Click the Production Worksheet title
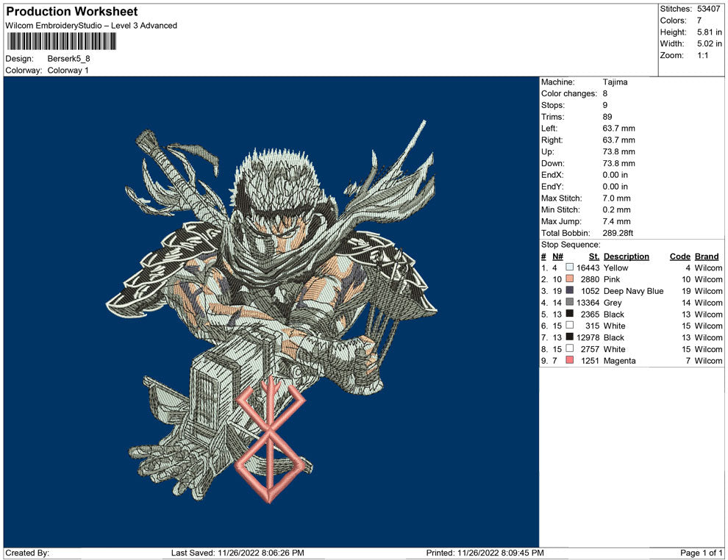Image resolution: width=728 pixels, height=560 pixels. point(72,12)
